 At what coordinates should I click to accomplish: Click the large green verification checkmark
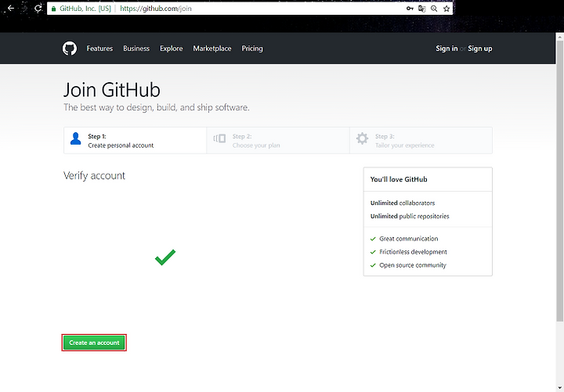point(165,257)
